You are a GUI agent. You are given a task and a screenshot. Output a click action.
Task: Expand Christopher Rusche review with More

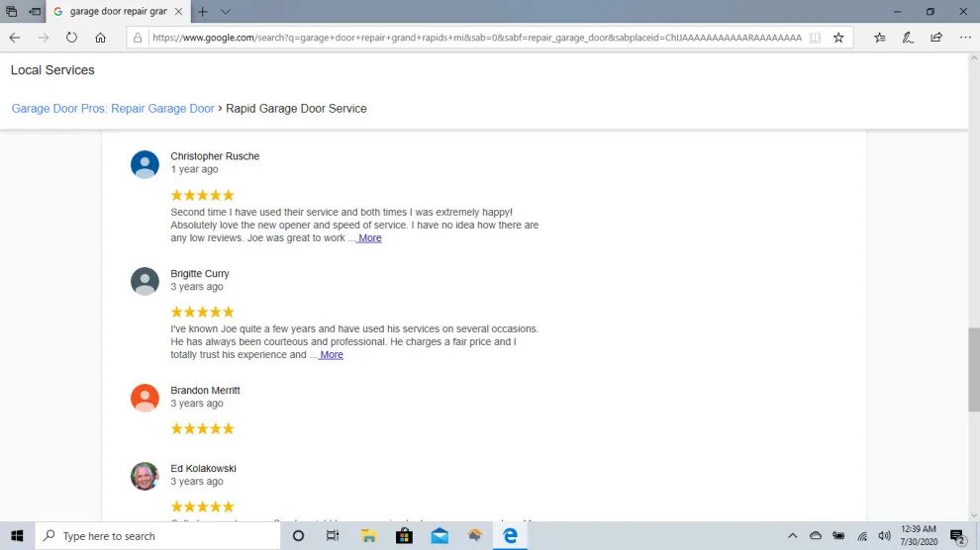[369, 237]
